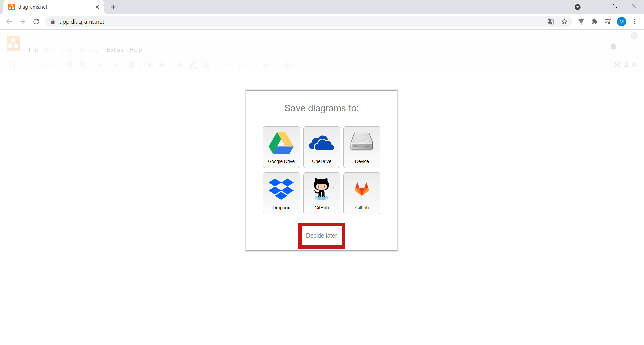This screenshot has height=345, width=644.
Task: Open Chrome's three-dot menu
Action: coord(635,22)
